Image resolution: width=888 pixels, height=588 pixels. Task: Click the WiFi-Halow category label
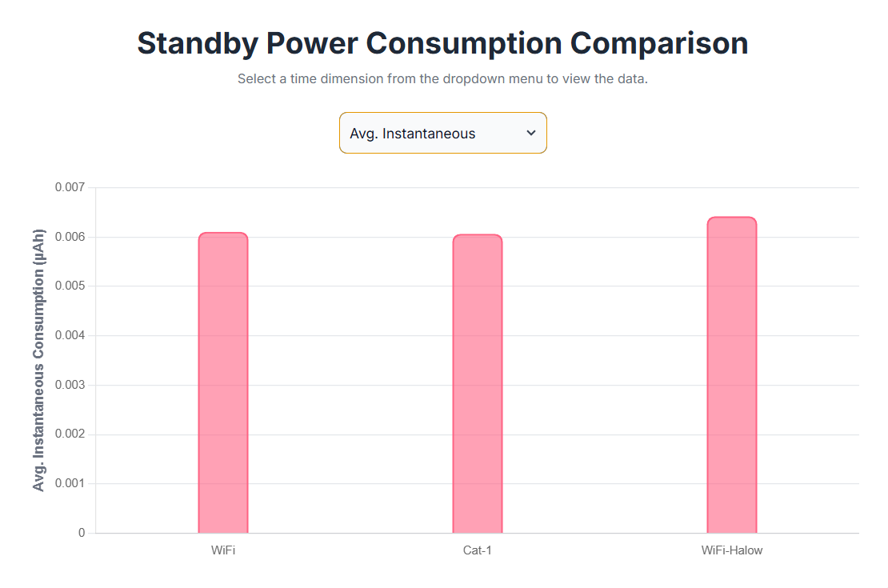[731, 550]
